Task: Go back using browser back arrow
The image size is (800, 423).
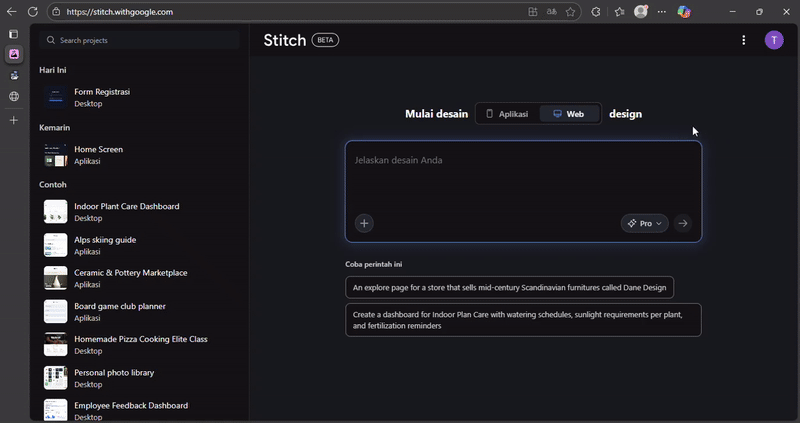Action: click(11, 12)
